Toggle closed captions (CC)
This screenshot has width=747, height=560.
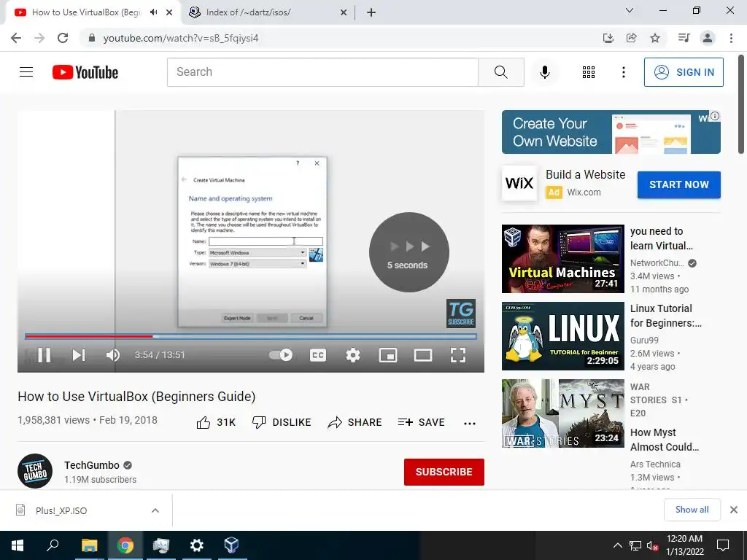tap(318, 355)
